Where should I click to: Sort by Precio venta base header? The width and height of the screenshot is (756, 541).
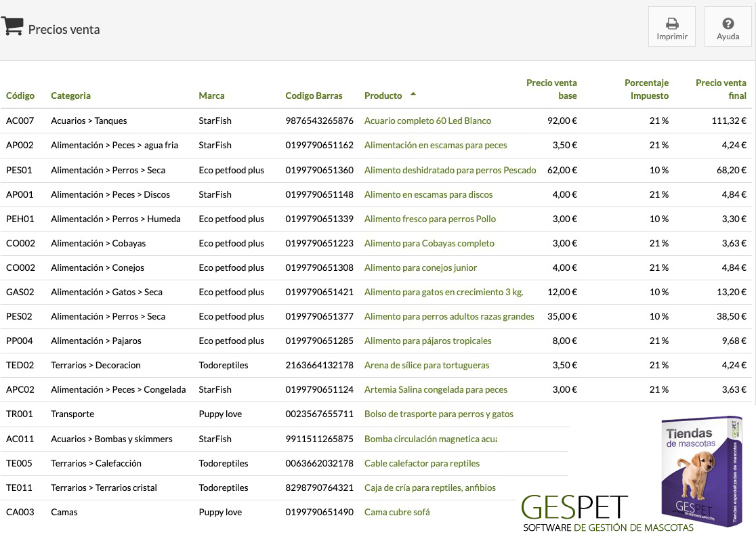click(551, 89)
